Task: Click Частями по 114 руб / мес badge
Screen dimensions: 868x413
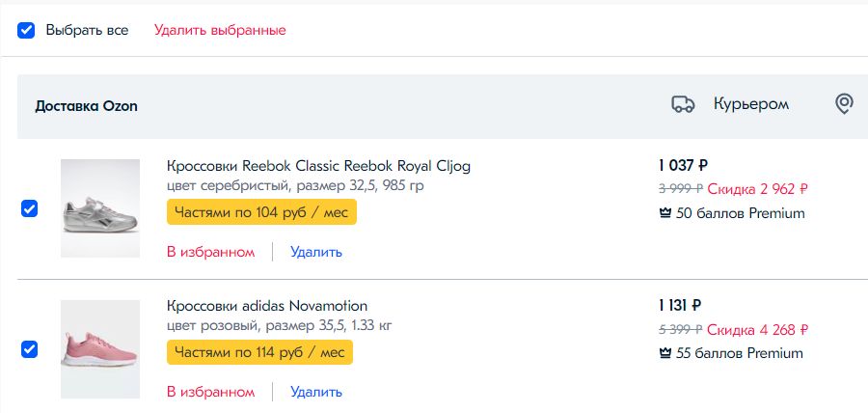Action: click(259, 352)
